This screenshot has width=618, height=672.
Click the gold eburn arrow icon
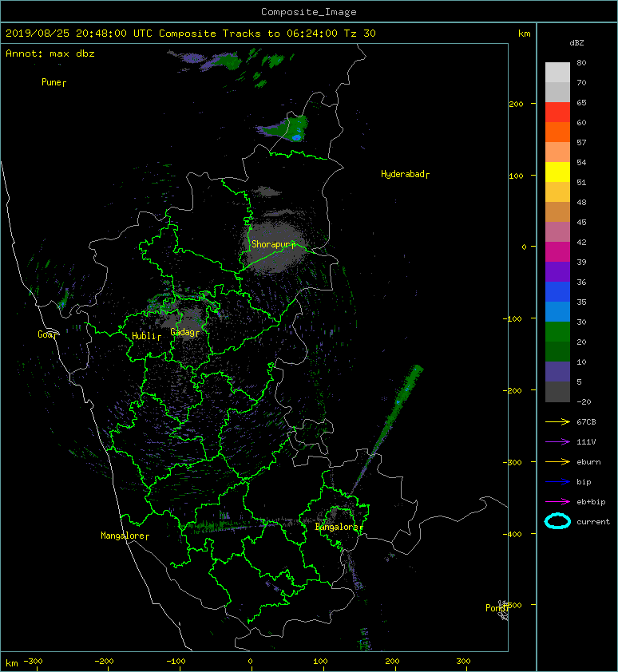[557, 461]
